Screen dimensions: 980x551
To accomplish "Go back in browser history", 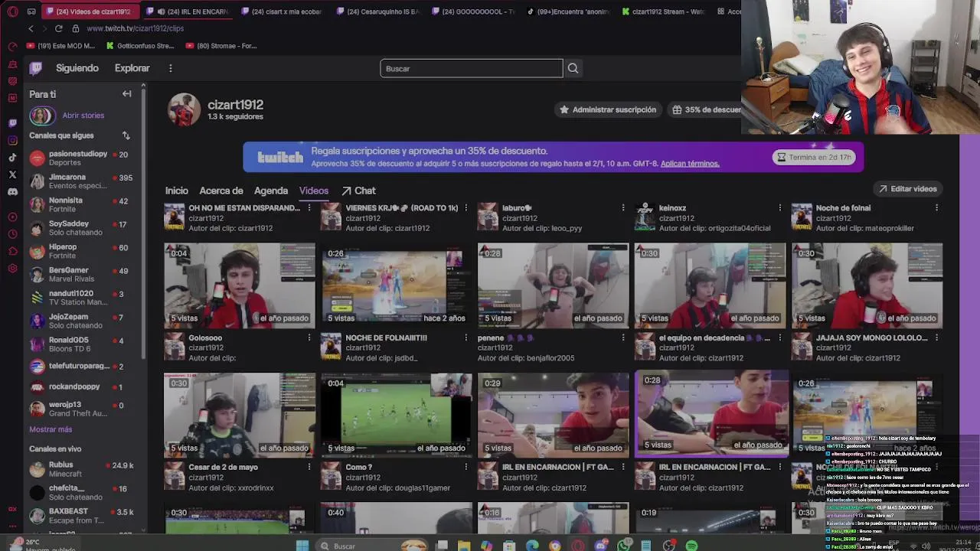I will click(31, 28).
